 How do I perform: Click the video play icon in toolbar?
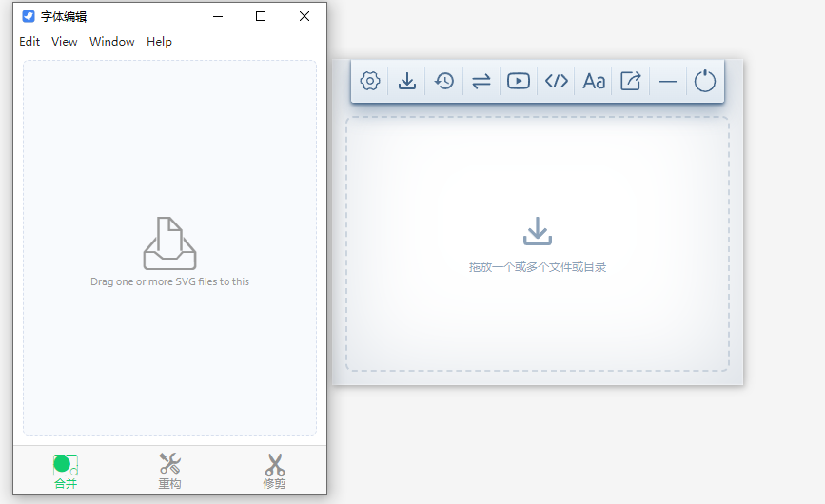click(519, 81)
